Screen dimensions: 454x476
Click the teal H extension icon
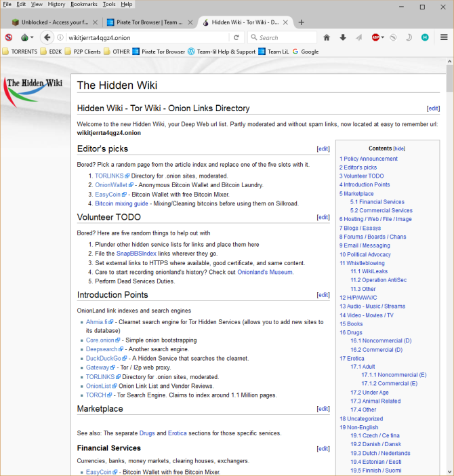(425, 37)
